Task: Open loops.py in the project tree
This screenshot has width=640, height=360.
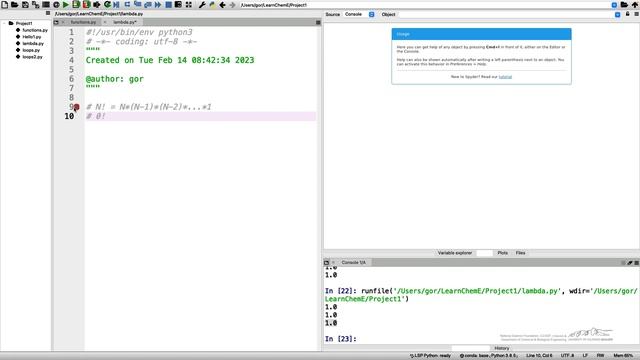Action: click(31, 50)
